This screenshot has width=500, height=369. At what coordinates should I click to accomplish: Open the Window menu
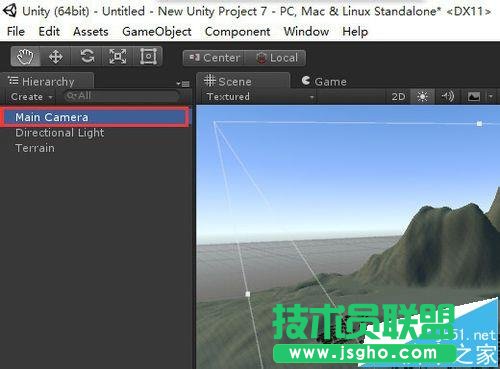point(306,32)
